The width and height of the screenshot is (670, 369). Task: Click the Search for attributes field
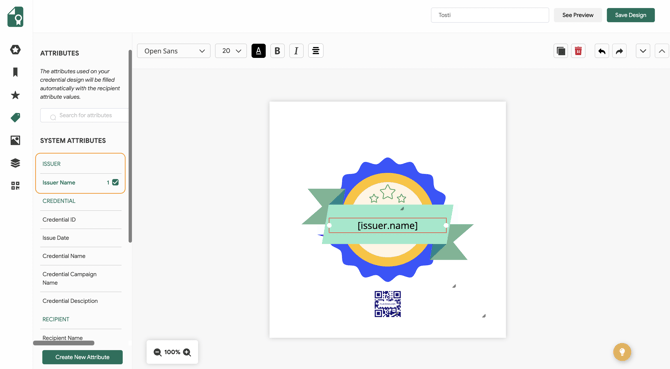pos(85,115)
